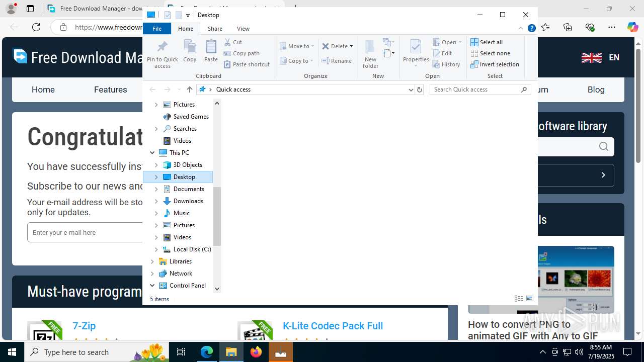Image resolution: width=644 pixels, height=362 pixels.
Task: Open Blog in the website navigation
Action: 596,89
